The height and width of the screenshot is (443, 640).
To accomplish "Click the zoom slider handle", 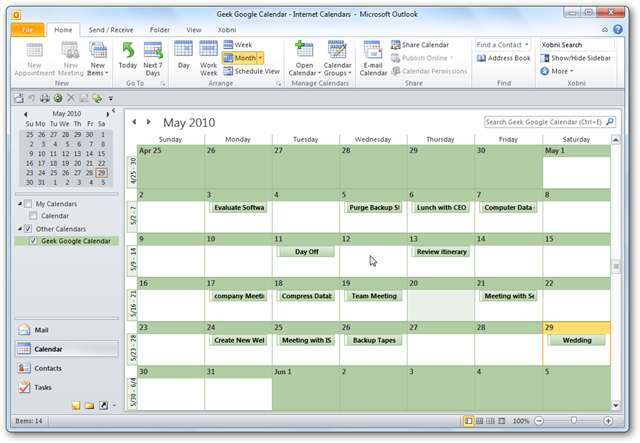I will [x=573, y=420].
